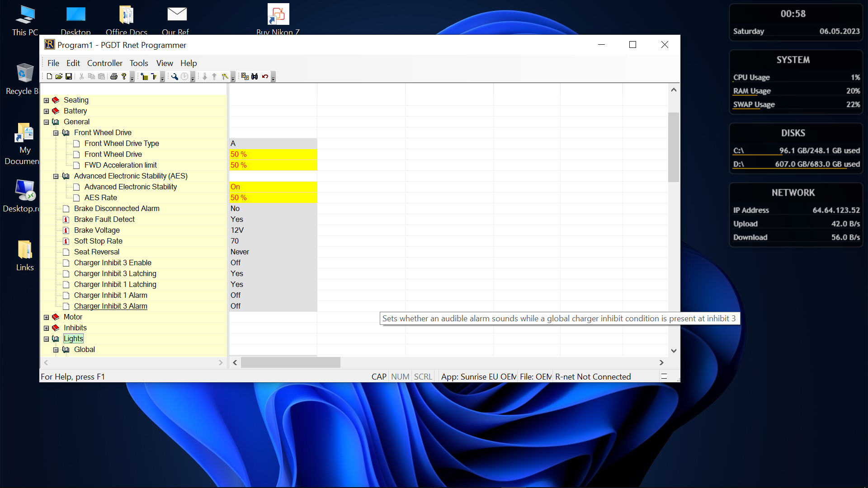Expand the Motor tree node
Screen dimensions: 868x488
[46, 317]
